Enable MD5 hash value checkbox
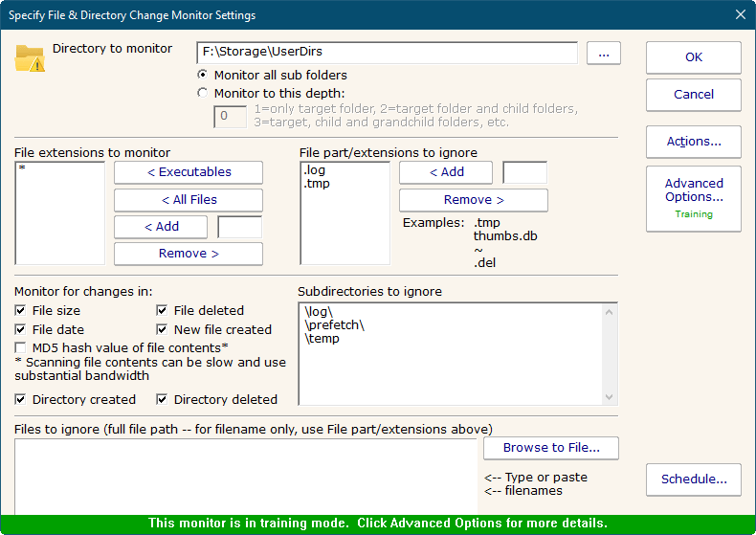 coord(21,347)
